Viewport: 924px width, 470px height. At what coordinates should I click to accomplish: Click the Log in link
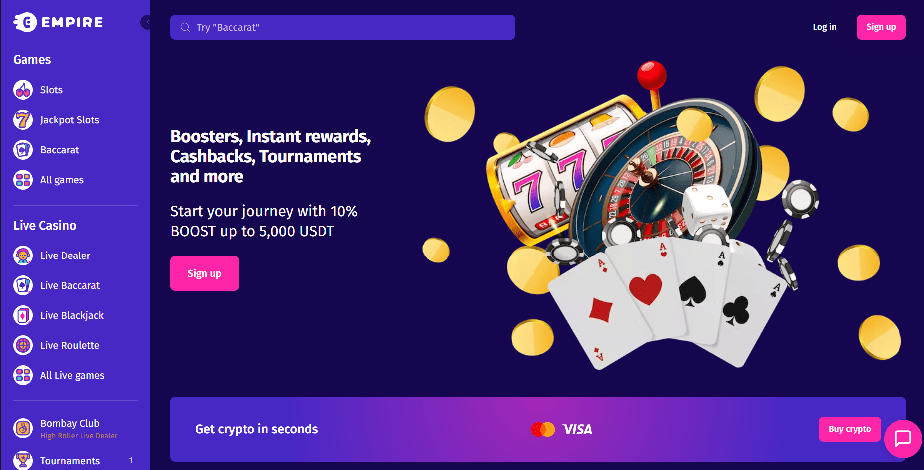pyautogui.click(x=824, y=27)
